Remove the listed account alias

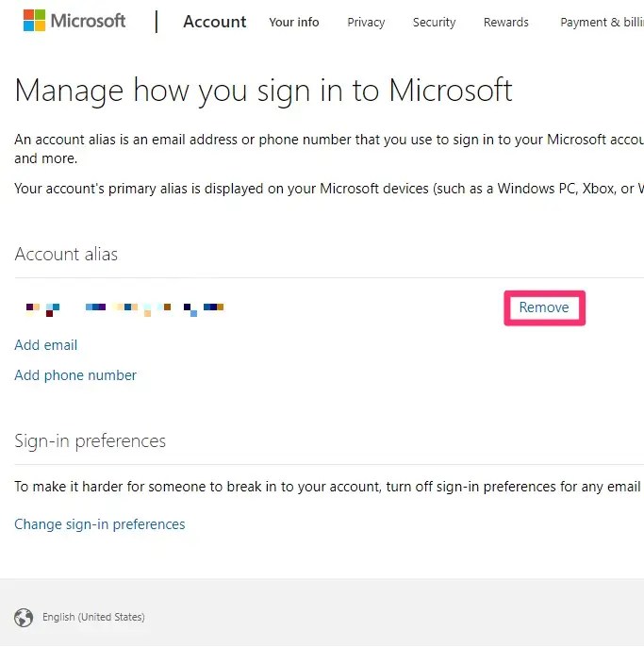click(544, 307)
